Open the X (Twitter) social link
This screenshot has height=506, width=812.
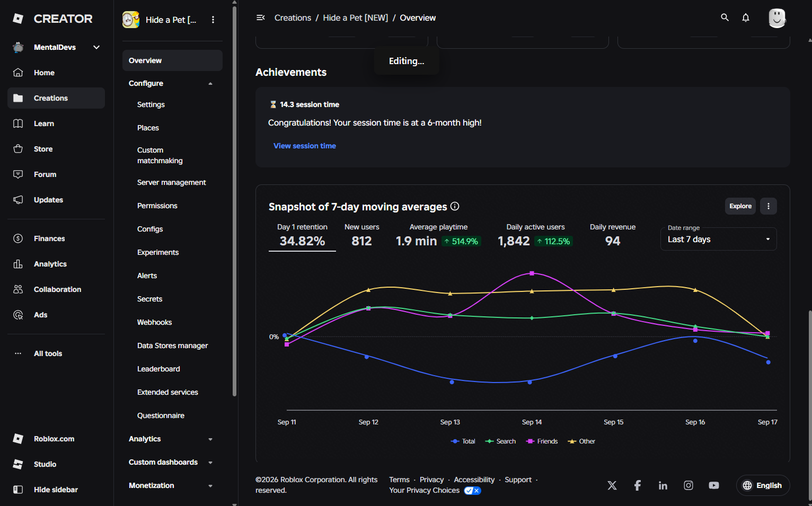coord(612,485)
